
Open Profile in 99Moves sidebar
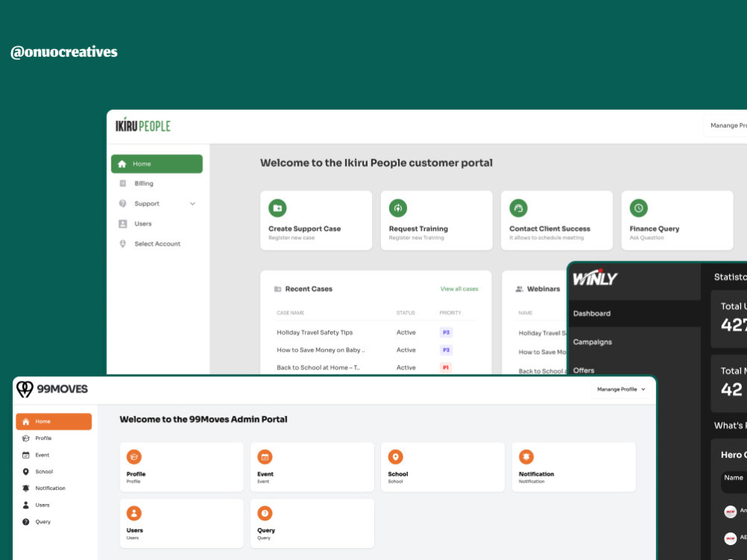[54, 438]
